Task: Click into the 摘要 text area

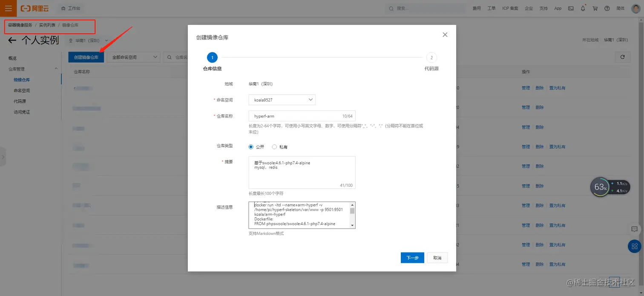Action: (x=302, y=172)
